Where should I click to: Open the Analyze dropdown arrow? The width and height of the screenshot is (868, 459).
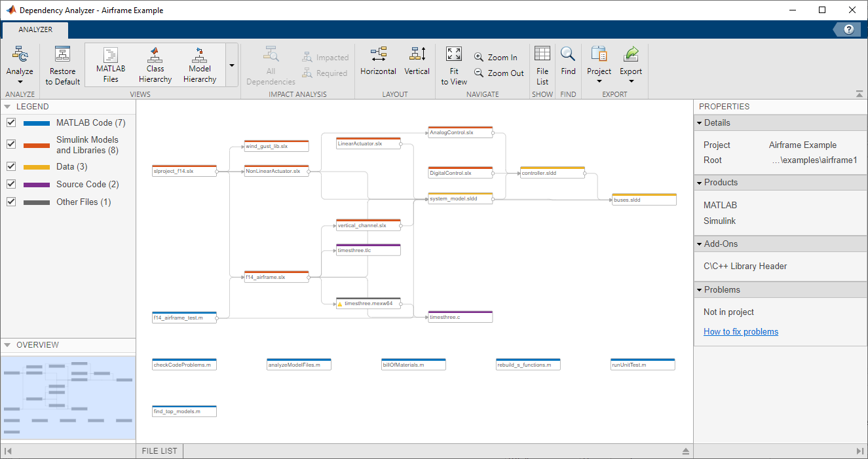click(20, 82)
